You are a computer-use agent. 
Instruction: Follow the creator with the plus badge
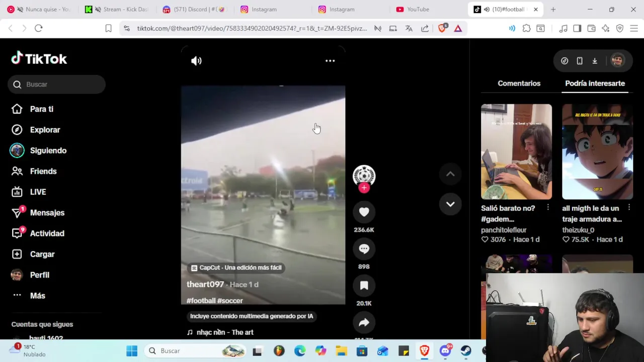click(364, 188)
